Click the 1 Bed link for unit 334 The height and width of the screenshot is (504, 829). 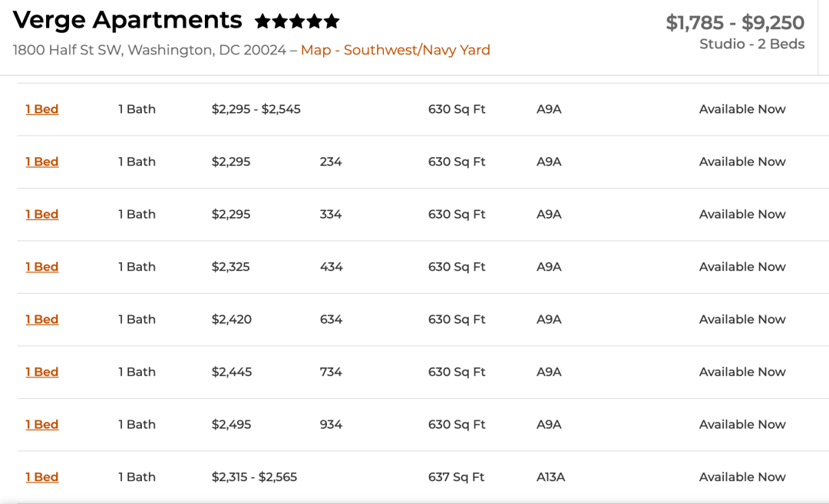point(42,214)
